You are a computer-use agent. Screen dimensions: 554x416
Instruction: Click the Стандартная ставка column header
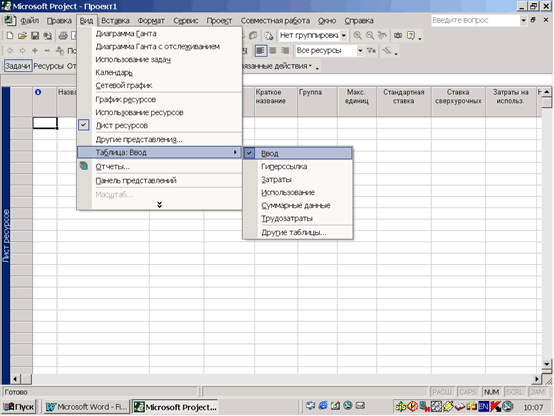coord(403,101)
